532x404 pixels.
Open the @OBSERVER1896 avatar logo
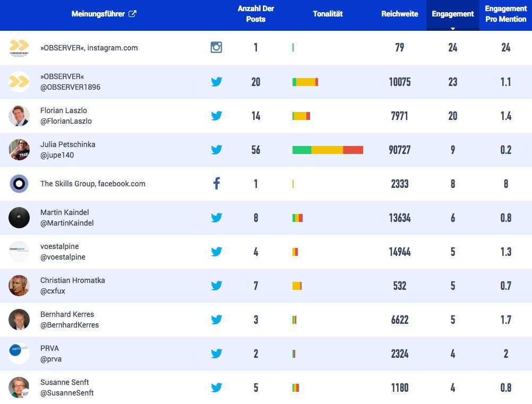point(19,82)
